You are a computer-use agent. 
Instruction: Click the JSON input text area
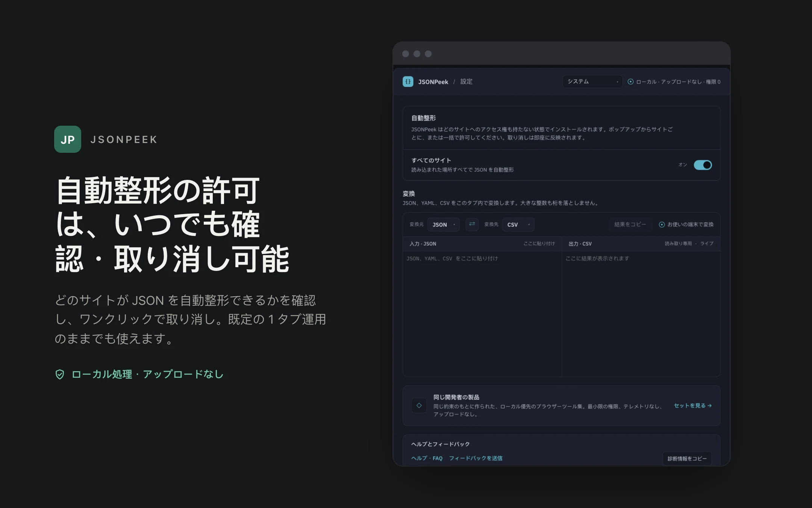click(x=482, y=313)
